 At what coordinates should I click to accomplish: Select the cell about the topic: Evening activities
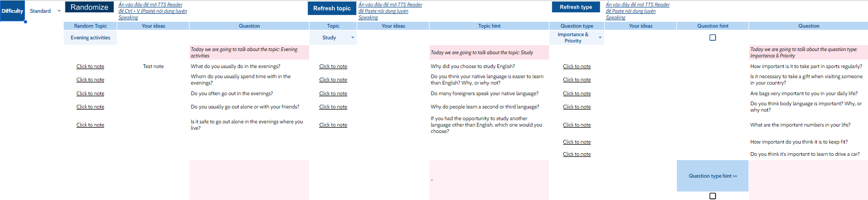(249, 53)
